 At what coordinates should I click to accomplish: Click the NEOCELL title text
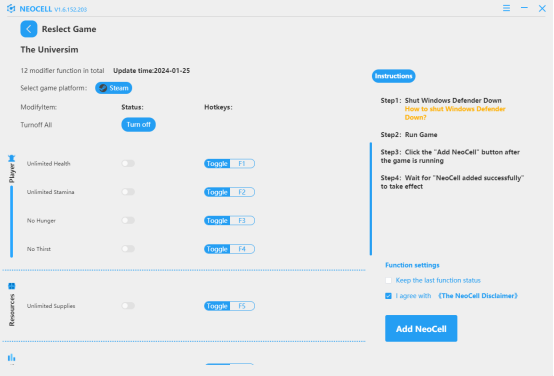[36, 9]
